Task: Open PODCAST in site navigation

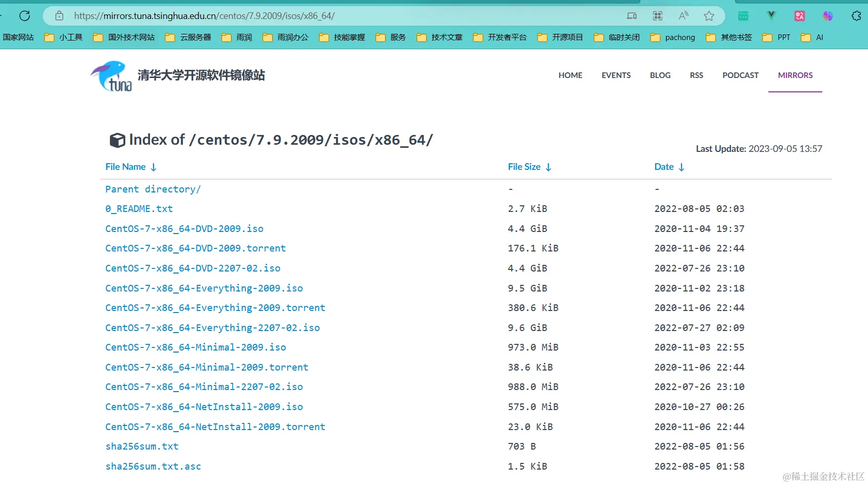Action: point(740,75)
